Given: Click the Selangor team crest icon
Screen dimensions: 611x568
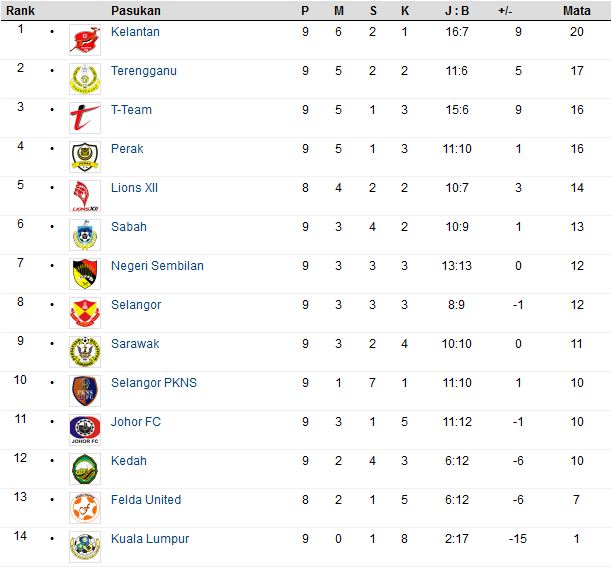Looking at the screenshot, I should [x=85, y=313].
